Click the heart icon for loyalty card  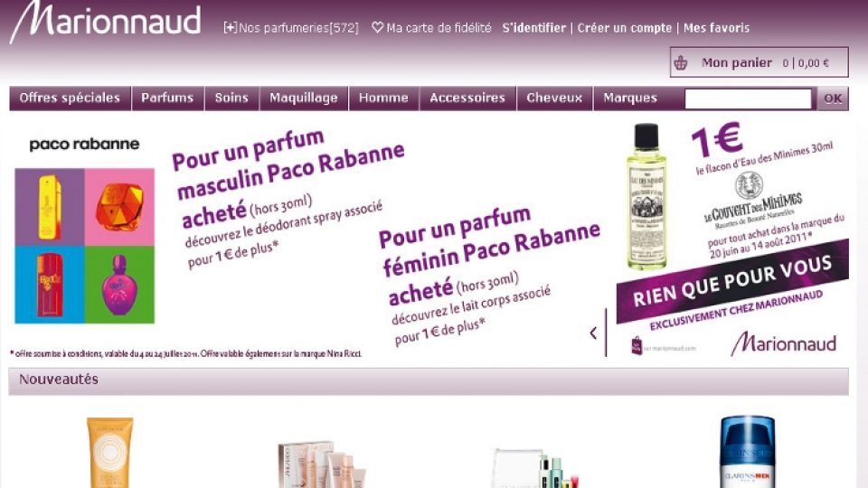[378, 27]
